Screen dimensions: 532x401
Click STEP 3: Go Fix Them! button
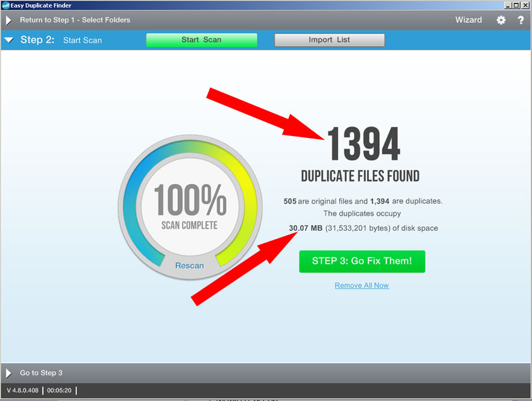tap(362, 261)
